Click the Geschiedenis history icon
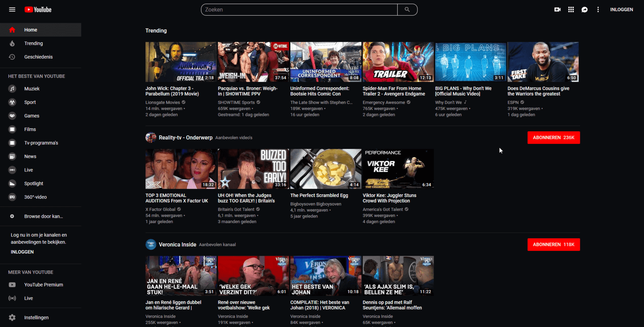Viewport: 644px width, 327px height. click(12, 57)
